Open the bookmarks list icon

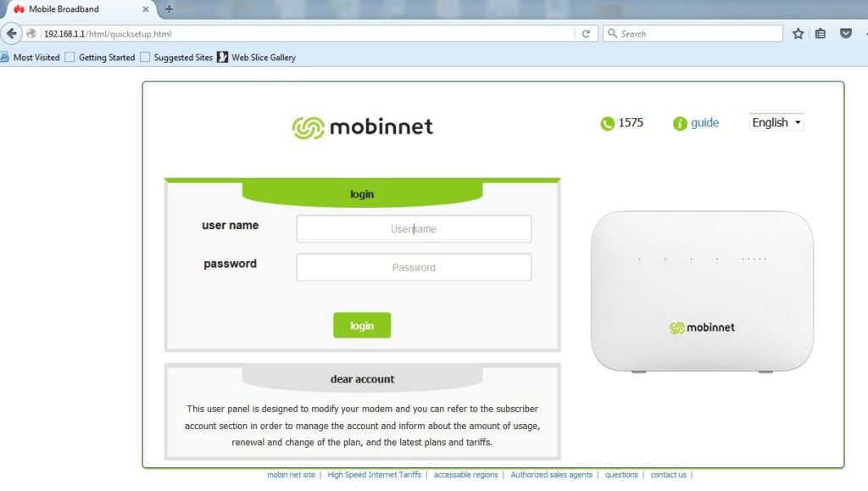pyautogui.click(x=821, y=34)
